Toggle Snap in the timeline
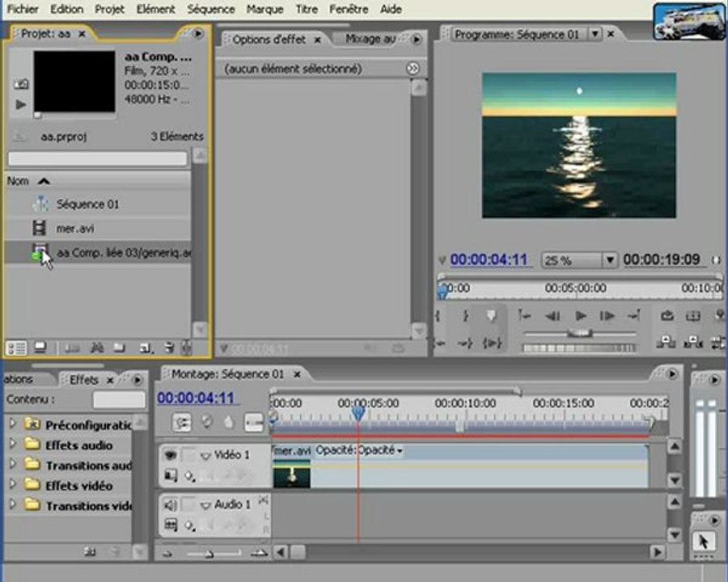This screenshot has width=728, height=582. point(181,422)
